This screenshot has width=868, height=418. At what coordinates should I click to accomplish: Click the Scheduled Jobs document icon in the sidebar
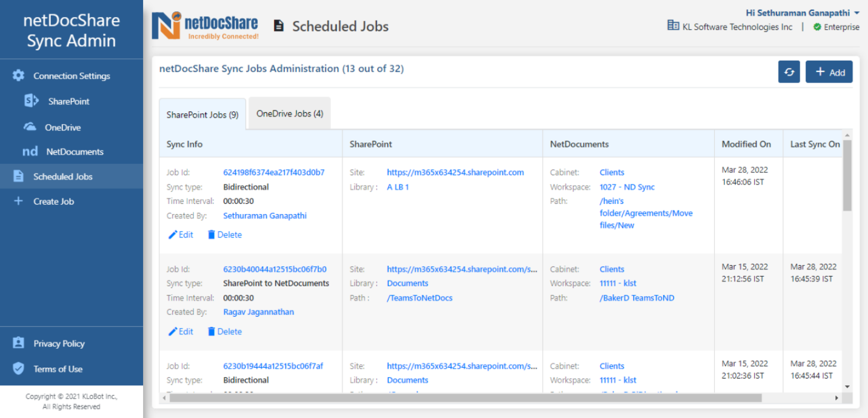(19, 177)
